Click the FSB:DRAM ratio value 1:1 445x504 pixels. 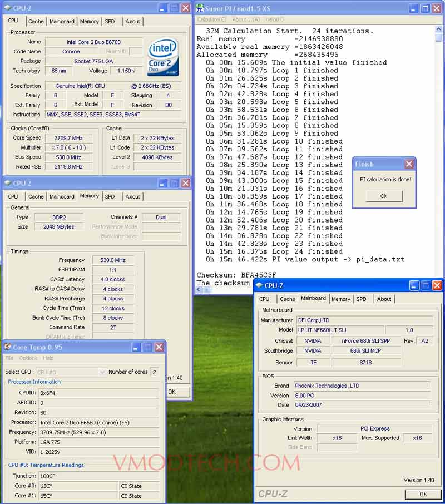(x=113, y=270)
